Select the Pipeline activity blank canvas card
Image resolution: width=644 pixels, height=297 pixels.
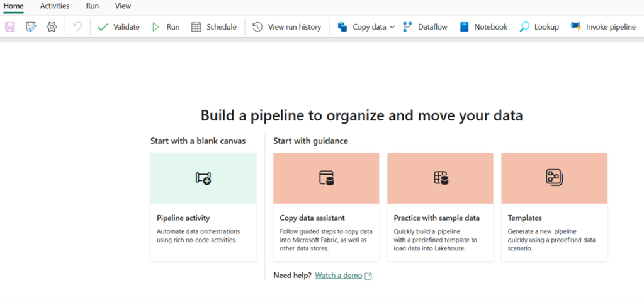(x=203, y=206)
